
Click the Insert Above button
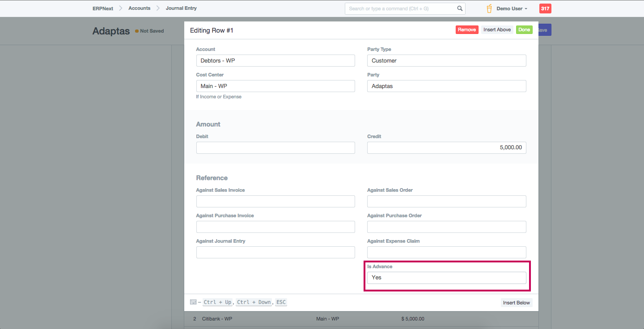497,30
